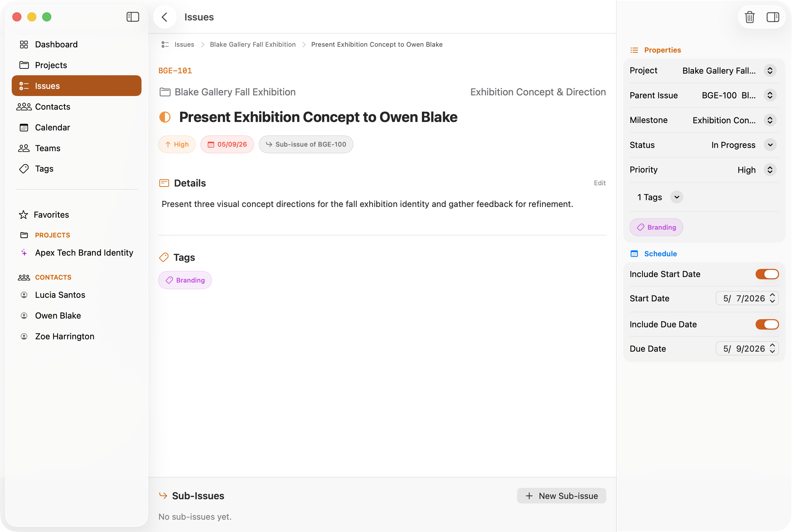Toggle the right inspector panel icon
The width and height of the screenshot is (792, 532).
click(773, 17)
